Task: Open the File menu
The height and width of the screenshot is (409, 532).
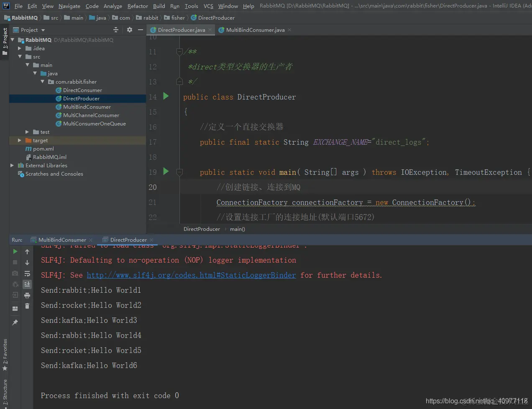Action: [x=18, y=6]
